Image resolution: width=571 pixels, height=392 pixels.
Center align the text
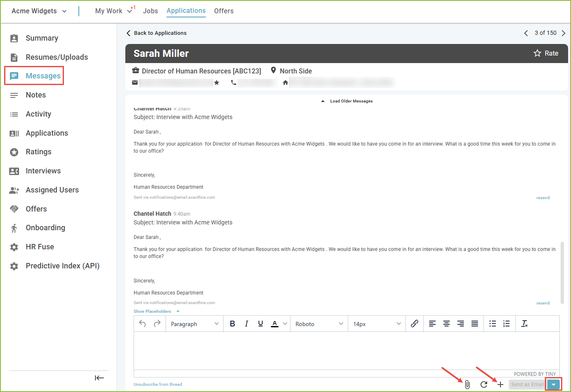click(447, 324)
